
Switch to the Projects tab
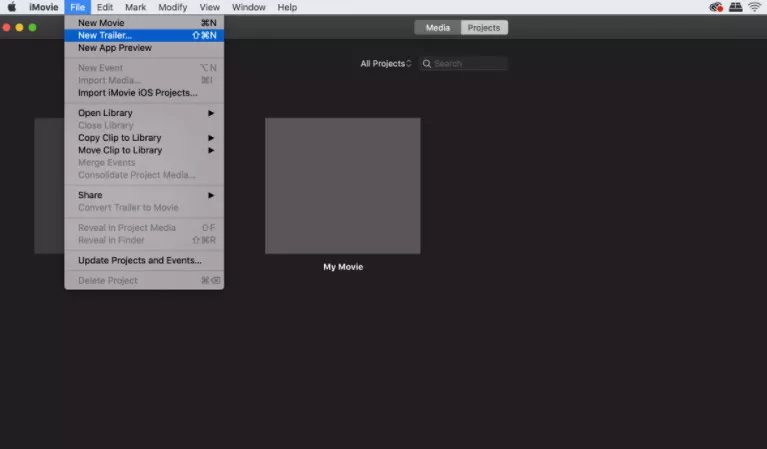[484, 27]
